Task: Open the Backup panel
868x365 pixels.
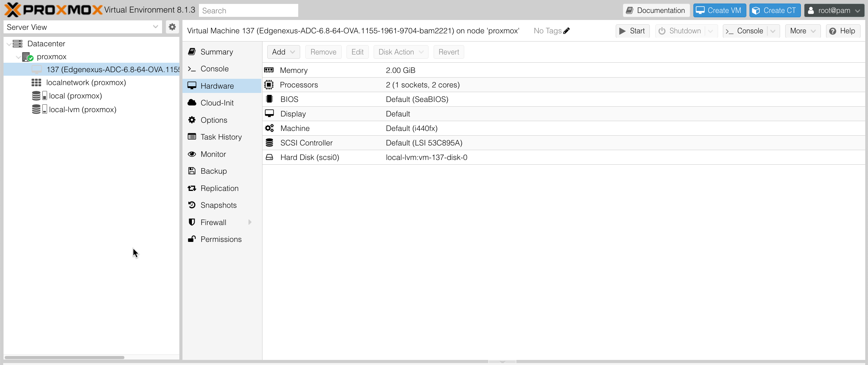Action: click(213, 171)
